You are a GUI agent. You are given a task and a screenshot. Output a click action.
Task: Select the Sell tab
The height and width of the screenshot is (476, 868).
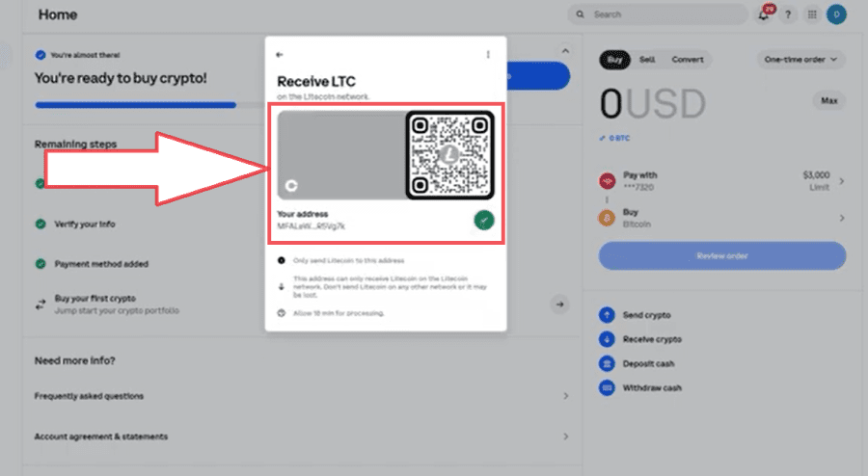click(x=647, y=60)
